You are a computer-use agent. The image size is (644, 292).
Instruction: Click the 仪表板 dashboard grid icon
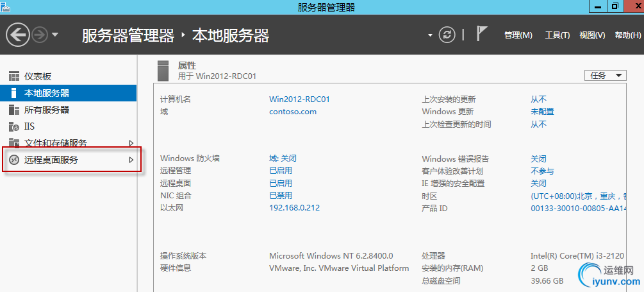coord(14,76)
